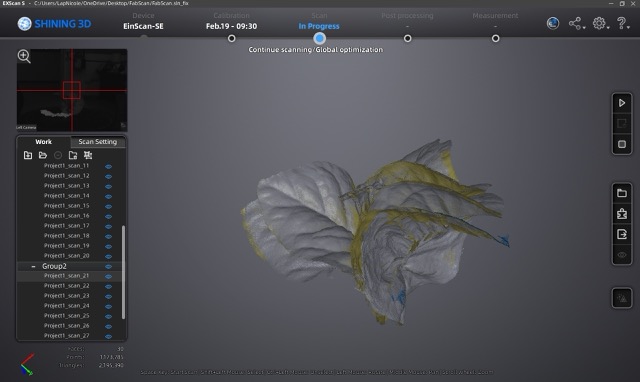Click the greyed eye preview button on right
Image resolution: width=640 pixels, height=382 pixels.
point(622,255)
